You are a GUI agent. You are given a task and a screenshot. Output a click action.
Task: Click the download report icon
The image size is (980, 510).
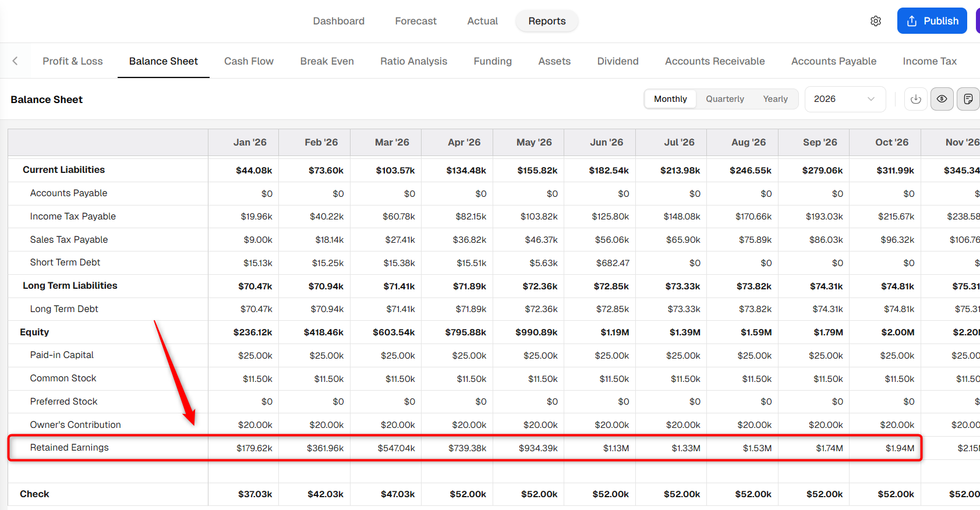coord(916,99)
